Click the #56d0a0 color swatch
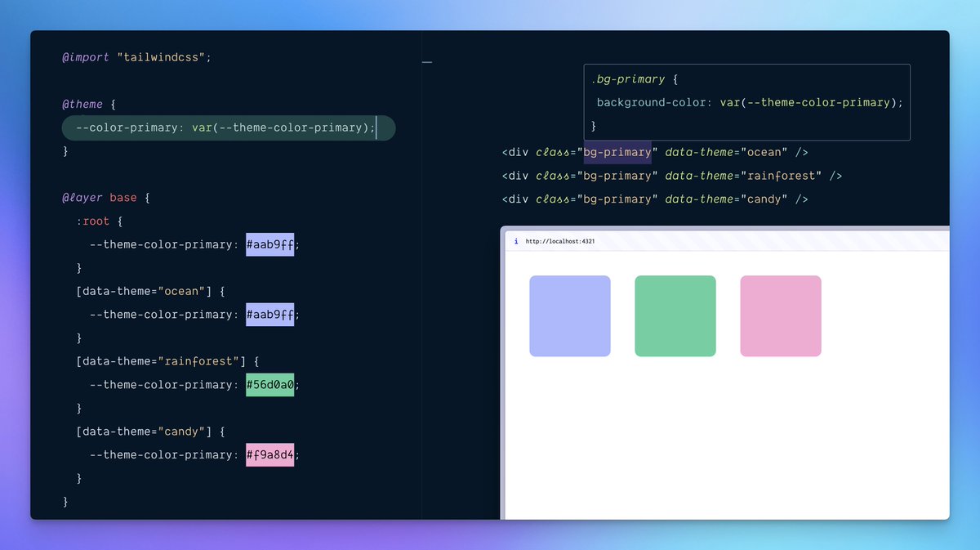This screenshot has height=550, width=980. (x=269, y=385)
